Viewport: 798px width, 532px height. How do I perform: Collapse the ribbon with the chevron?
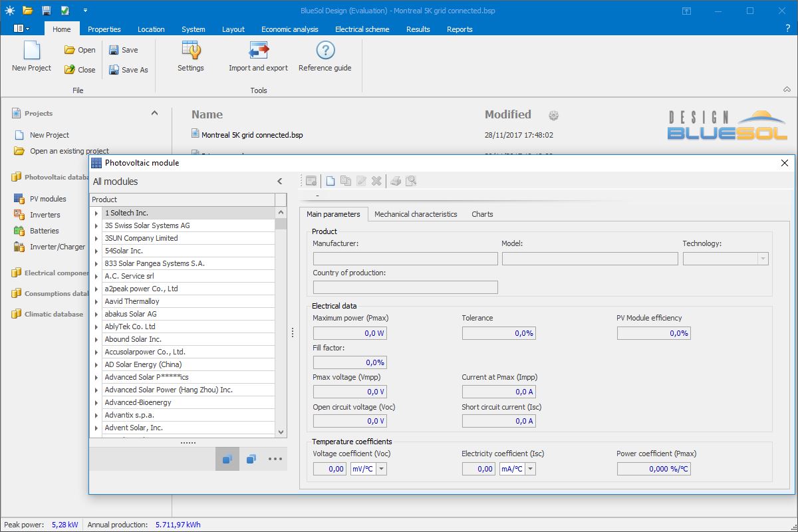[x=788, y=88]
